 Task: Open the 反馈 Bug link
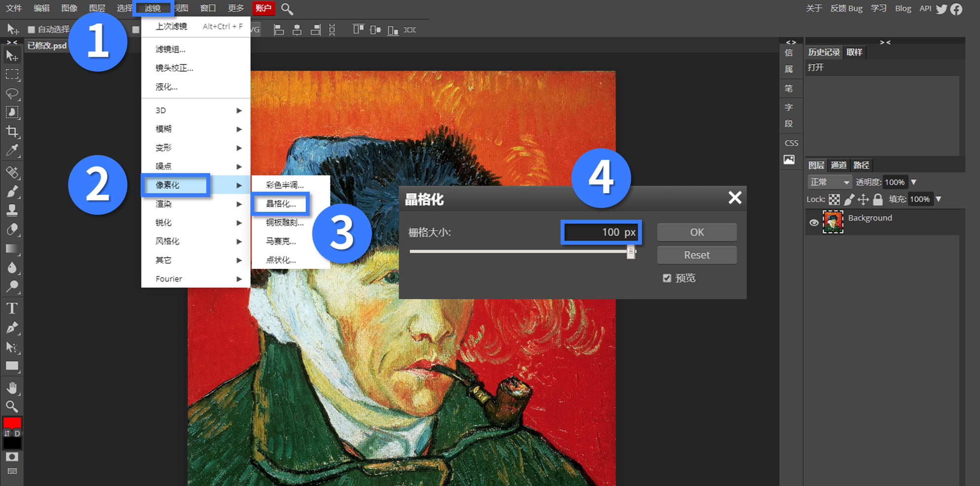tap(846, 8)
